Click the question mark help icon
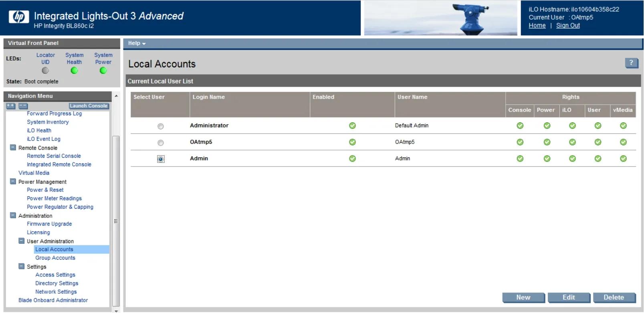The width and height of the screenshot is (644, 313). point(631,63)
